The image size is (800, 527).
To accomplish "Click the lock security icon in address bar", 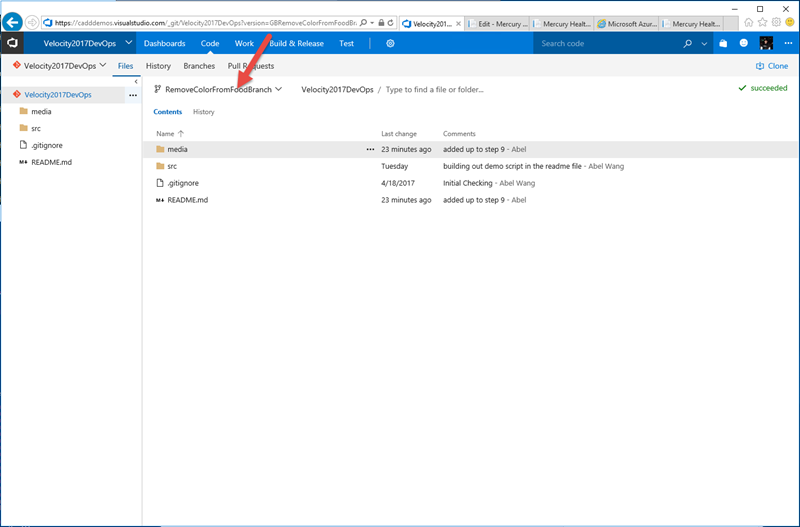I will pos(381,23).
